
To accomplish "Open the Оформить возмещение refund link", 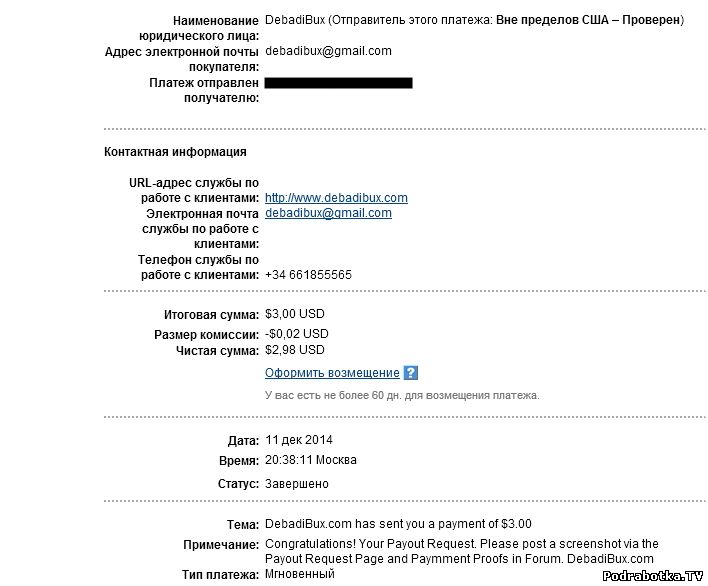I will tap(332, 373).
